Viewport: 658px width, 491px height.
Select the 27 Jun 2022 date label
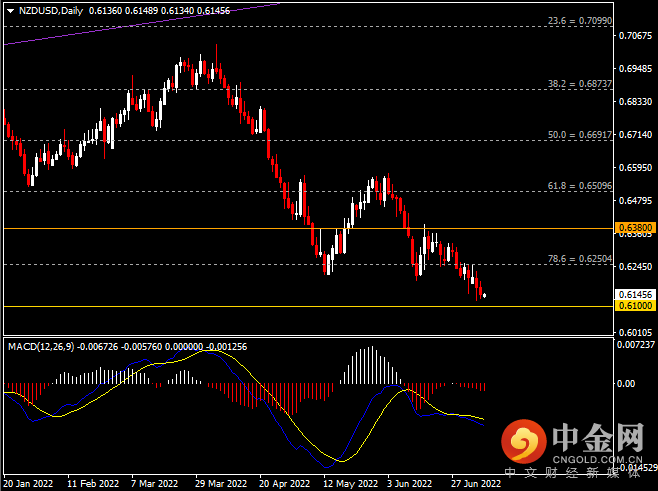[x=476, y=483]
